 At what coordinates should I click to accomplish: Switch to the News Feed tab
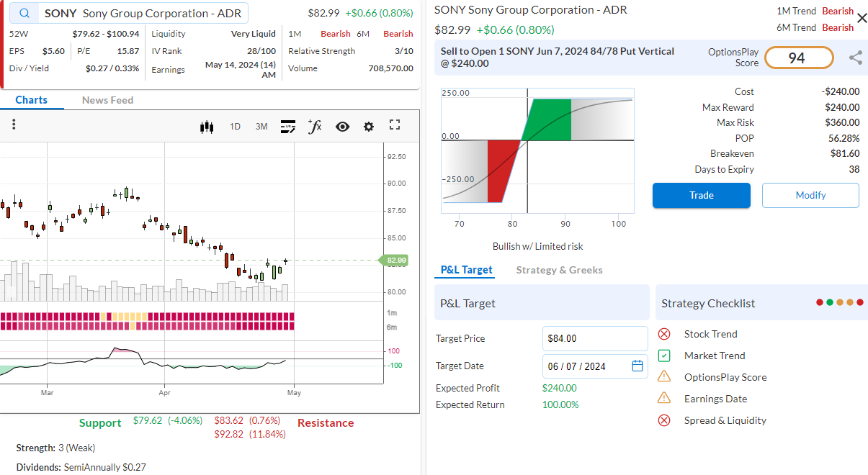click(x=107, y=100)
